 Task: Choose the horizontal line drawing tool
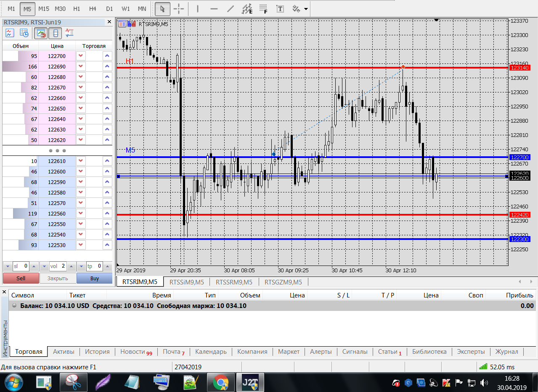pyautogui.click(x=214, y=8)
